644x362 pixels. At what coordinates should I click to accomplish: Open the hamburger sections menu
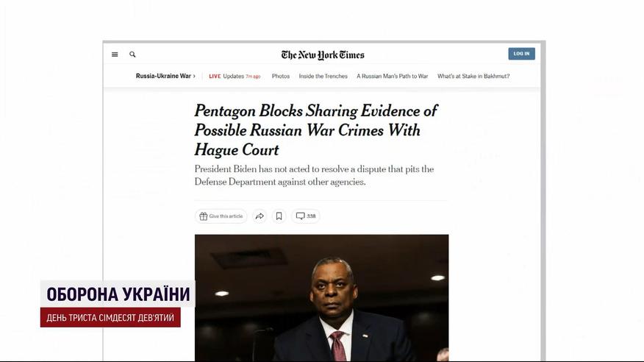tap(115, 54)
